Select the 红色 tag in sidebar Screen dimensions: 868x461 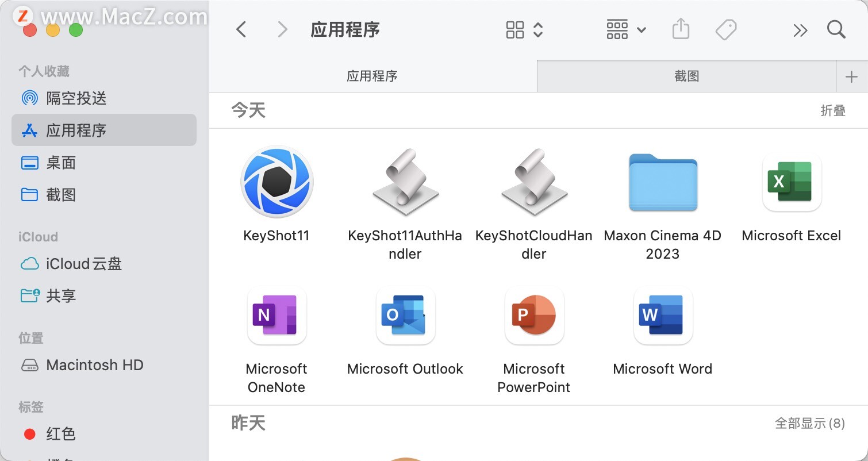[103, 434]
